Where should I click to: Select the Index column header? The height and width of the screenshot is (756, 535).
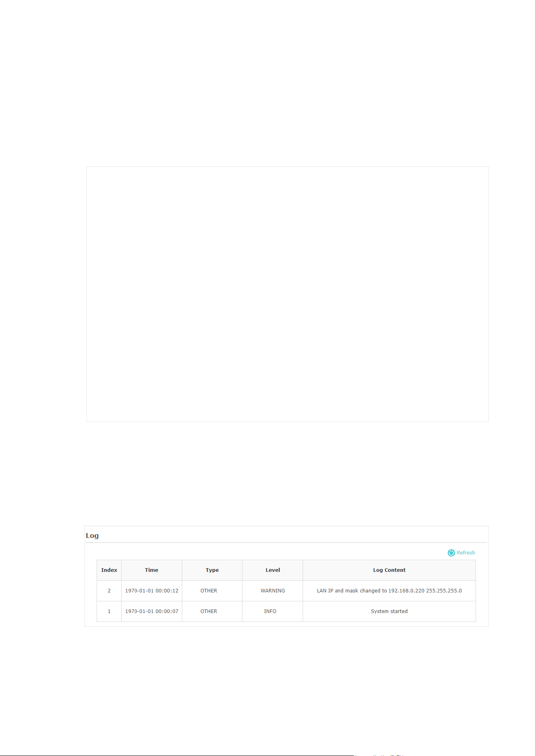pyautogui.click(x=109, y=570)
